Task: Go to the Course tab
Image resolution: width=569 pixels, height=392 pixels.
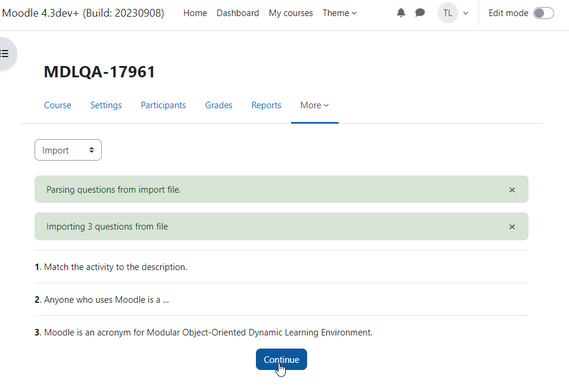Action: (x=58, y=105)
